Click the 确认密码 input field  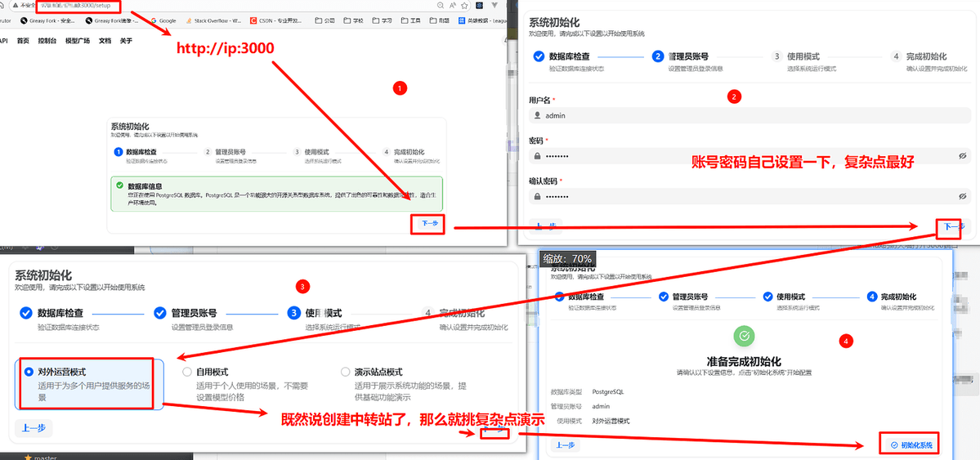click(x=750, y=196)
